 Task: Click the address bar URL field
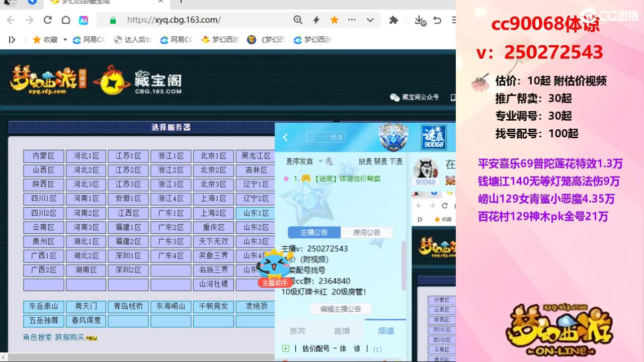tap(201, 20)
